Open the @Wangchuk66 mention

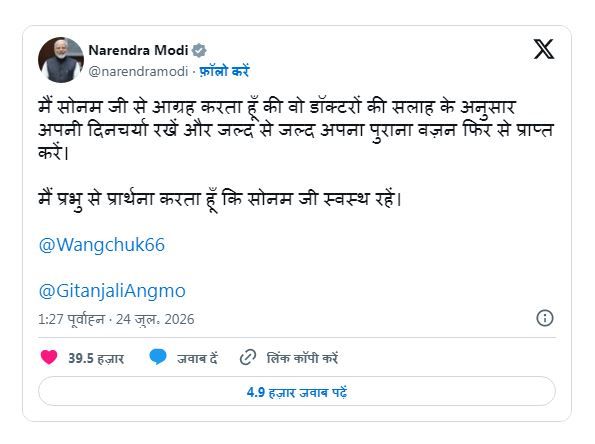pos(102,245)
